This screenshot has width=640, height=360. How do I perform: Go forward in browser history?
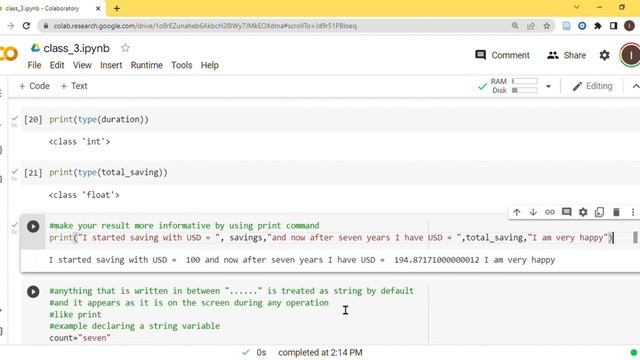(10, 26)
